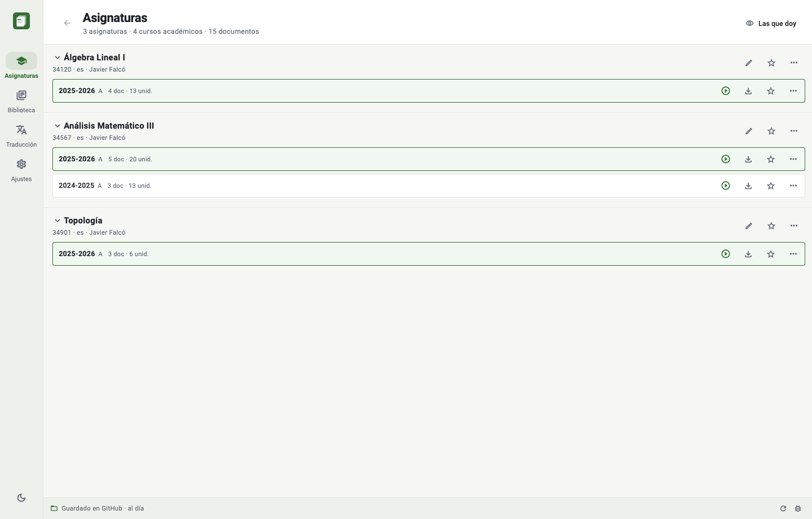Open the Álgebra Lineal I 2025-2026 course row
This screenshot has height=519, width=812.
point(429,91)
